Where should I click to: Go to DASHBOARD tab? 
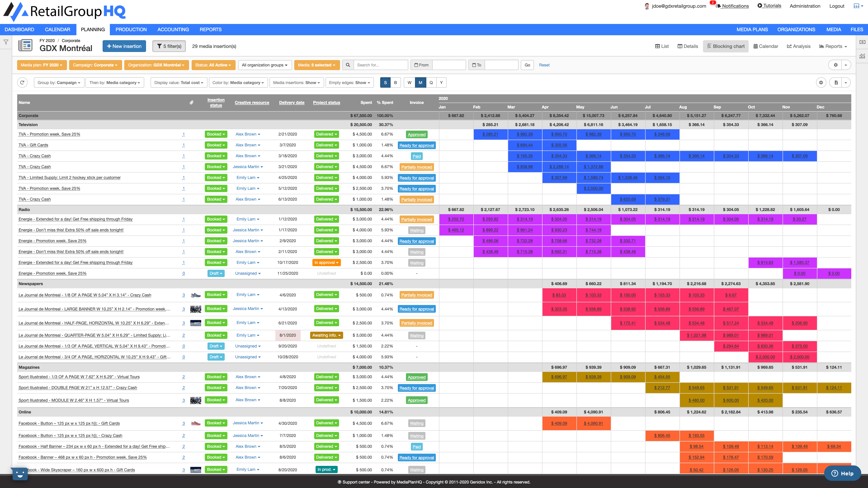[x=19, y=29]
